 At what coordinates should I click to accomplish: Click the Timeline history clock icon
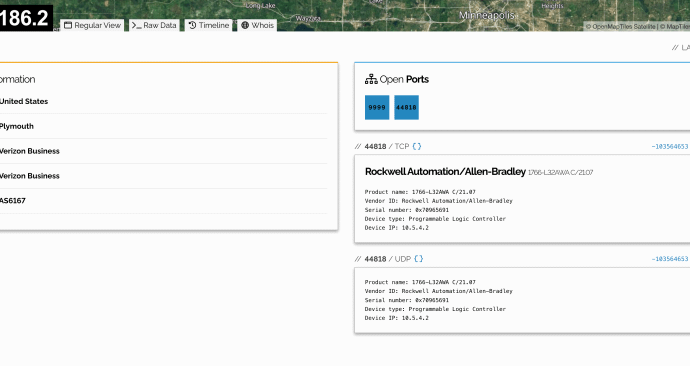click(x=192, y=26)
